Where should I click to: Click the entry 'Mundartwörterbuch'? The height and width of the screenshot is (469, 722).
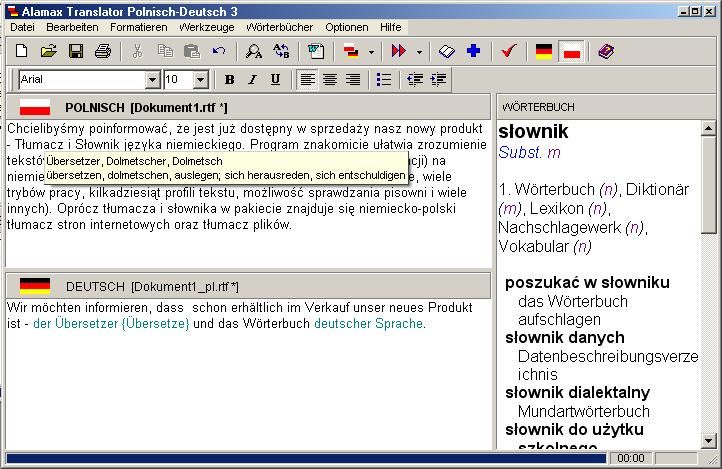584,411
